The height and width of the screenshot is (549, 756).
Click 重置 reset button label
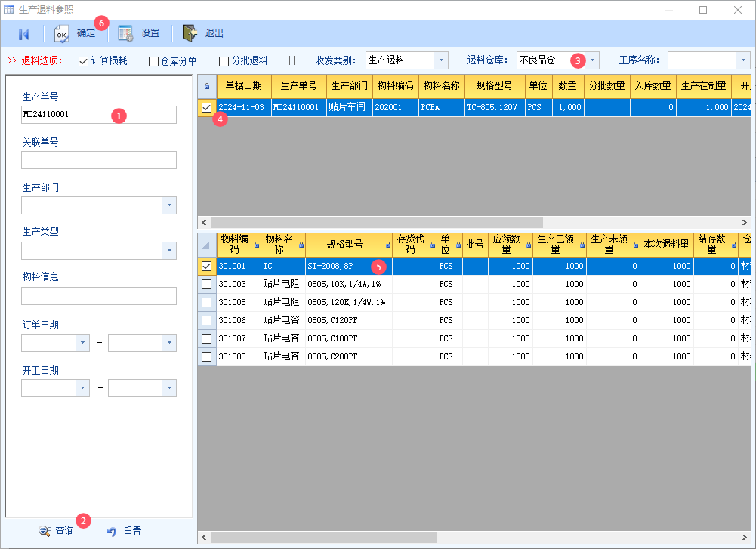(133, 531)
